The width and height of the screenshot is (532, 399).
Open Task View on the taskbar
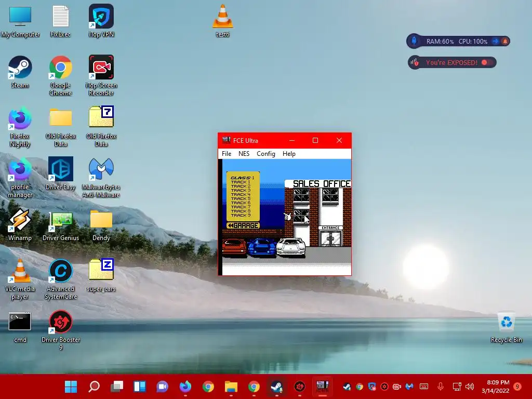[117, 387]
